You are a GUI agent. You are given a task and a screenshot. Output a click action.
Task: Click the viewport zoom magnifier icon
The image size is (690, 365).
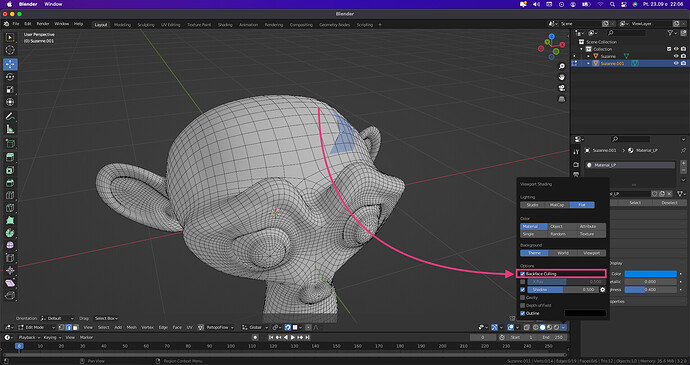pos(562,66)
